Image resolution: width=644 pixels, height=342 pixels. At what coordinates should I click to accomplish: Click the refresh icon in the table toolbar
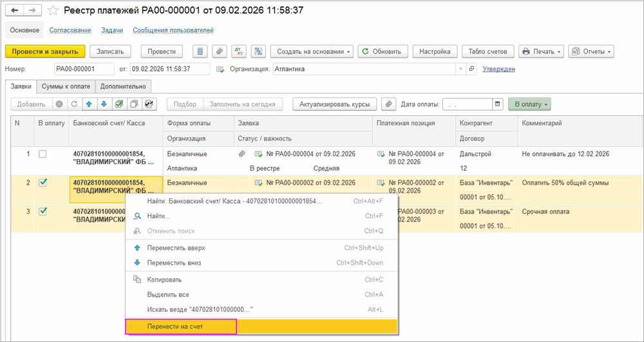click(x=74, y=104)
